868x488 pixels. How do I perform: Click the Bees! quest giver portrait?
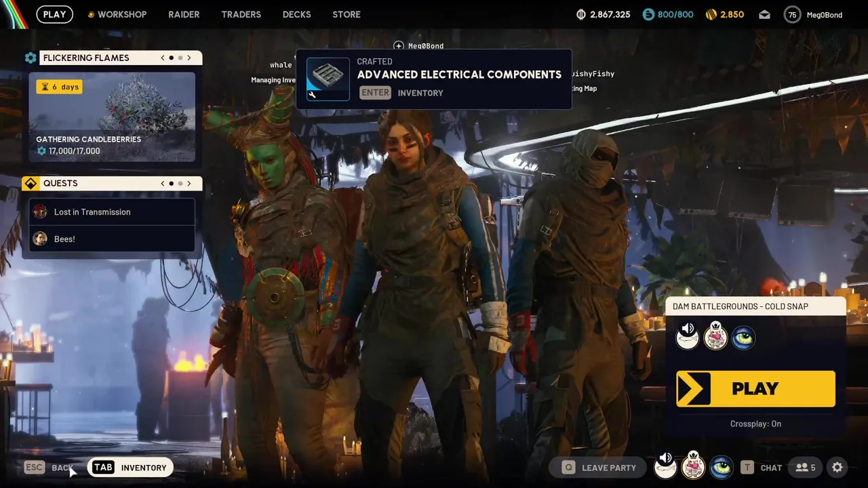tap(40, 239)
